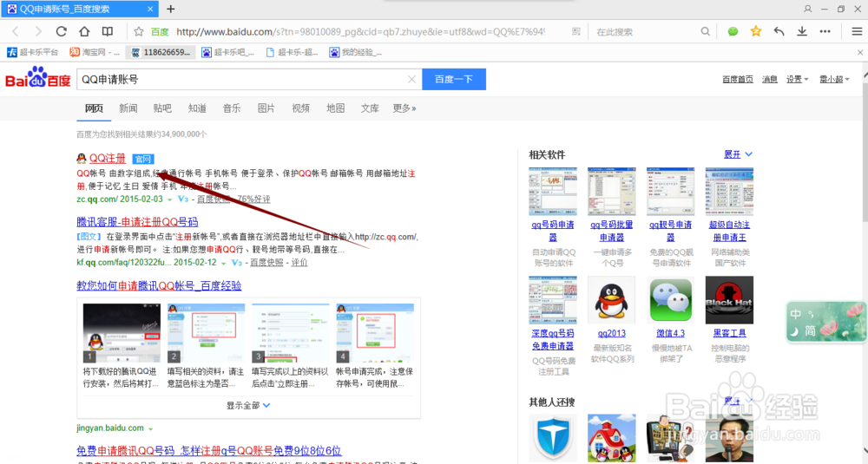The image size is (868, 464).
Task: Open the 黑客工具 Black Hat icon
Action: [x=729, y=300]
